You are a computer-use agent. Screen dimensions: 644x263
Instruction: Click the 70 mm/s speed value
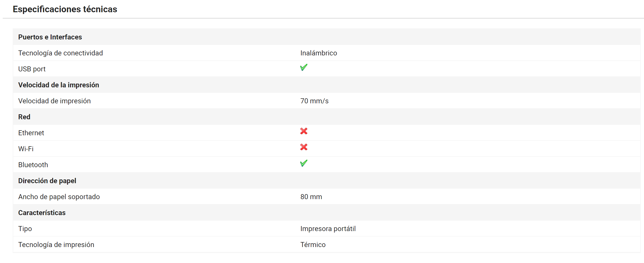[314, 101]
